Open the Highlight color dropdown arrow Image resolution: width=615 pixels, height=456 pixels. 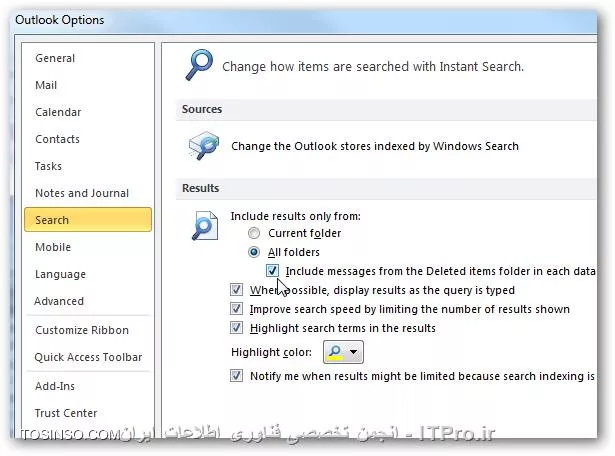click(x=353, y=352)
